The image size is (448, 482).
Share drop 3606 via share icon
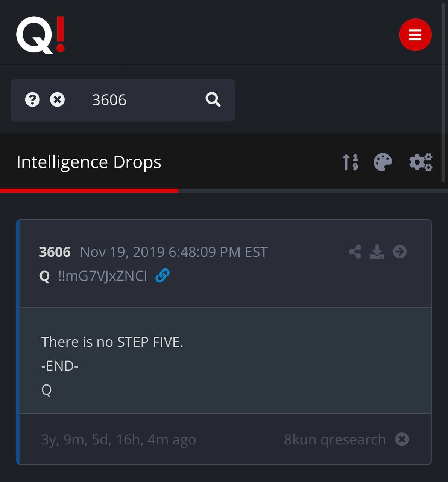(x=355, y=252)
